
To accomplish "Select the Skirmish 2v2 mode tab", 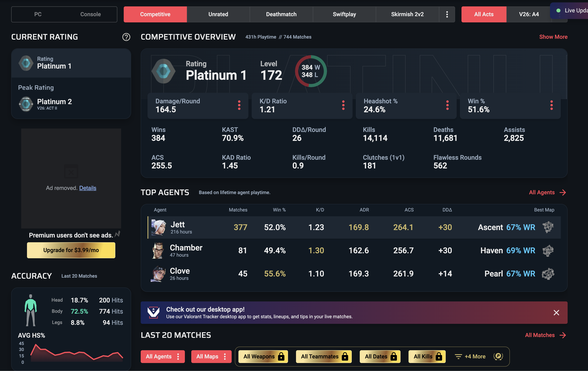I will pyautogui.click(x=407, y=14).
